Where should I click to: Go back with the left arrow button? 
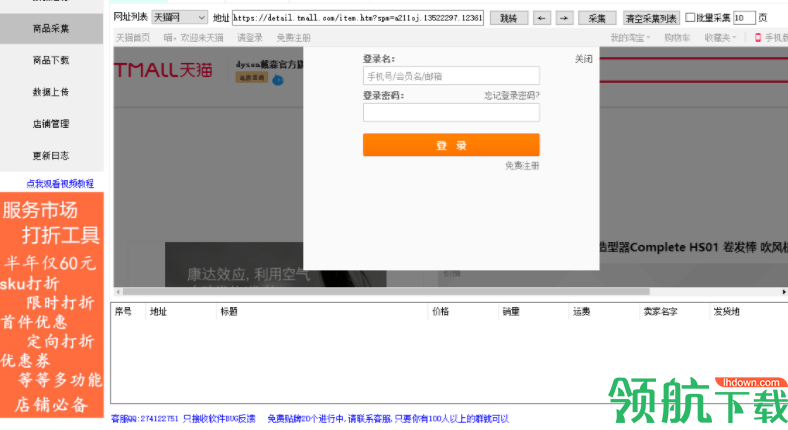point(541,18)
